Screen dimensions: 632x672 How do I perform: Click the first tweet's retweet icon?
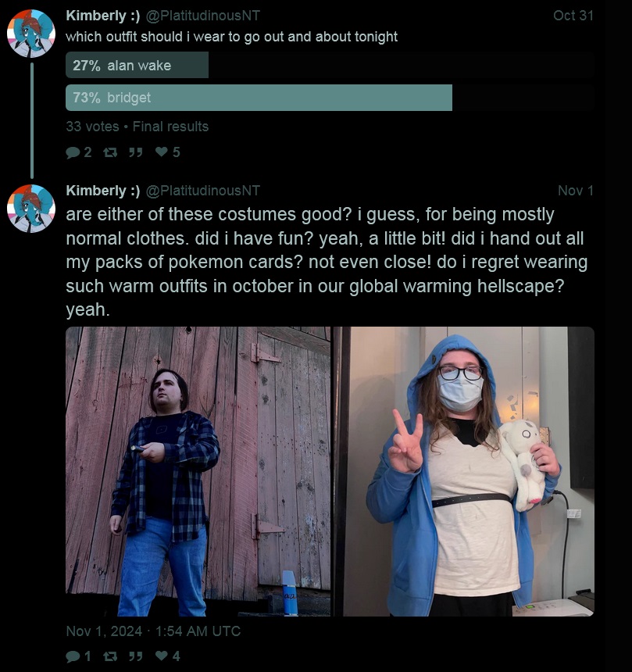[x=110, y=152]
